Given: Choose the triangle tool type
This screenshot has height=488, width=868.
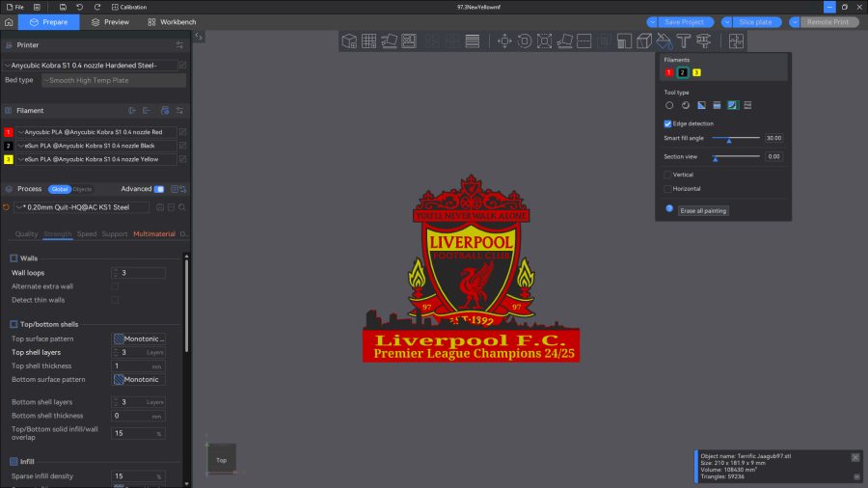Looking at the screenshot, I should [701, 105].
